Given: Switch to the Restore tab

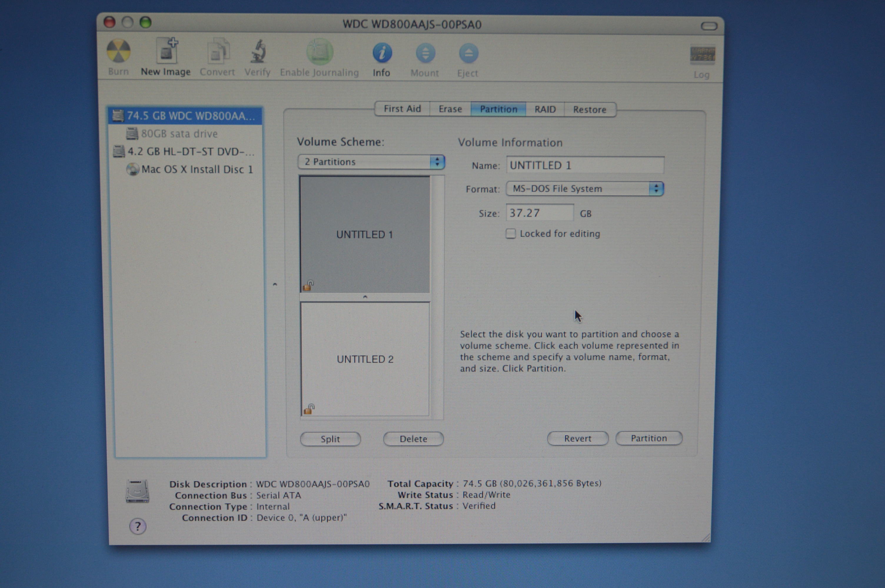Looking at the screenshot, I should (x=590, y=110).
